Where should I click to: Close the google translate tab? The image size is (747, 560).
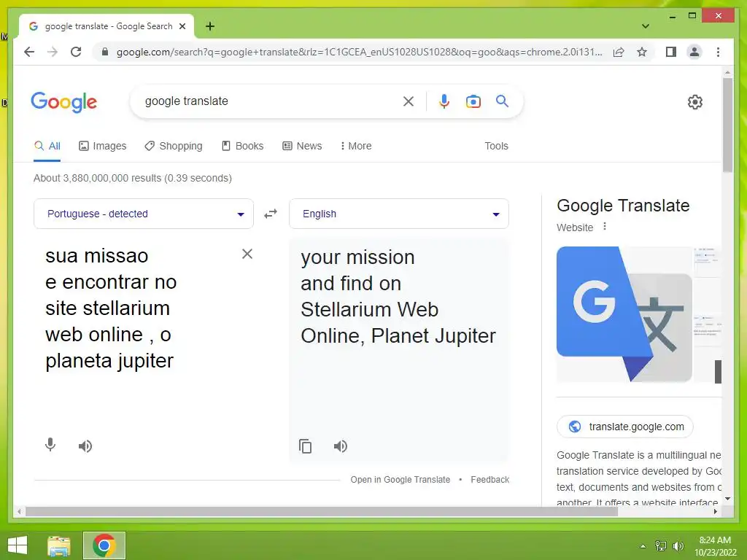[182, 26]
